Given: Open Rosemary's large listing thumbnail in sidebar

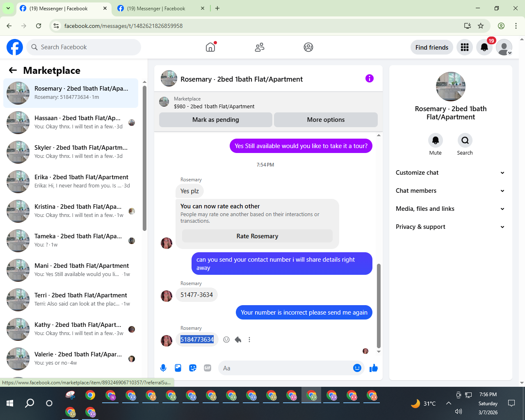Looking at the screenshot, I should 451,87.
